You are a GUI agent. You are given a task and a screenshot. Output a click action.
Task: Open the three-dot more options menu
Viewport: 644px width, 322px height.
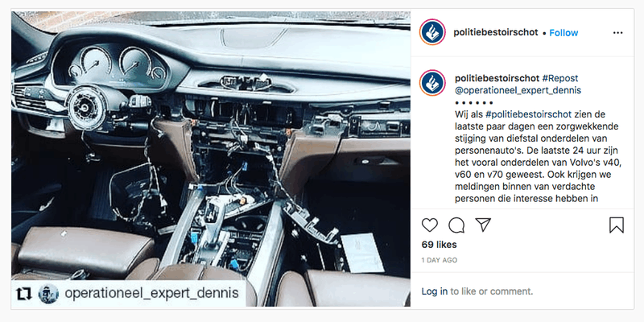617,33
